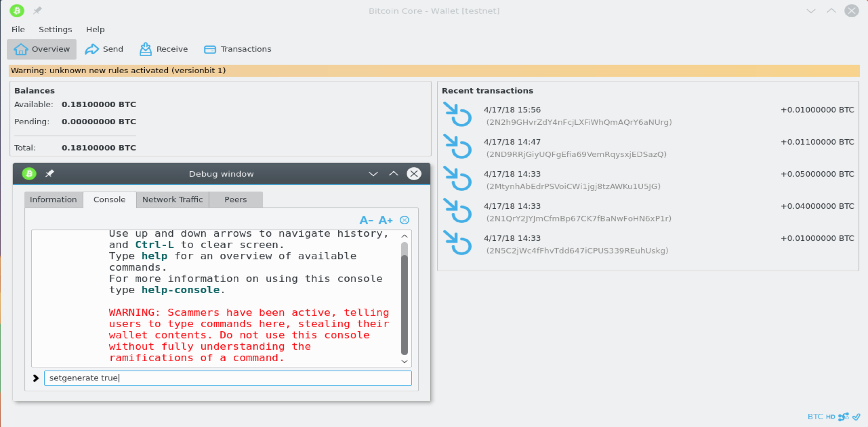Open the Help menu
This screenshot has width=868, height=427.
pos(95,29)
